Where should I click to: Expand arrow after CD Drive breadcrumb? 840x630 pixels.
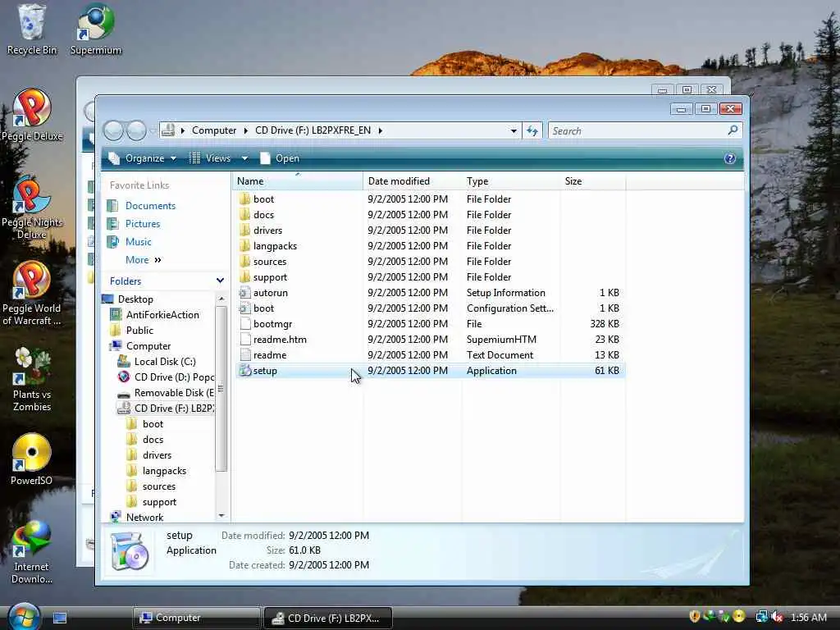coord(381,130)
